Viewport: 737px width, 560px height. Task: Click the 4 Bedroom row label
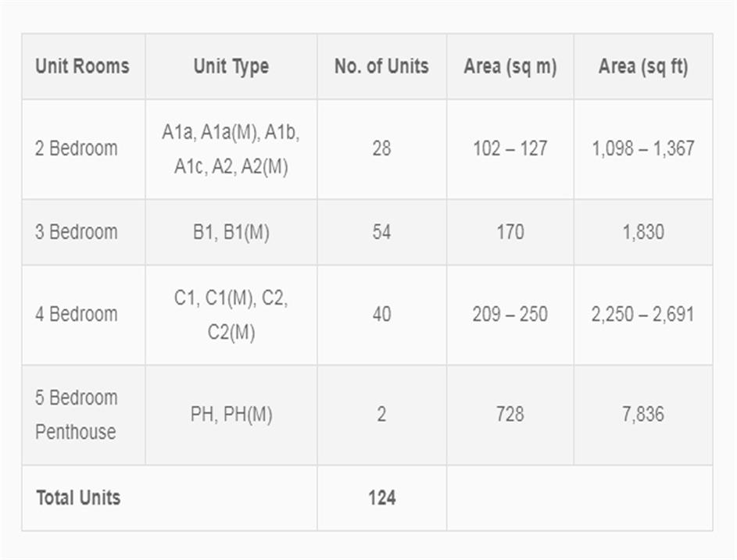coord(76,314)
